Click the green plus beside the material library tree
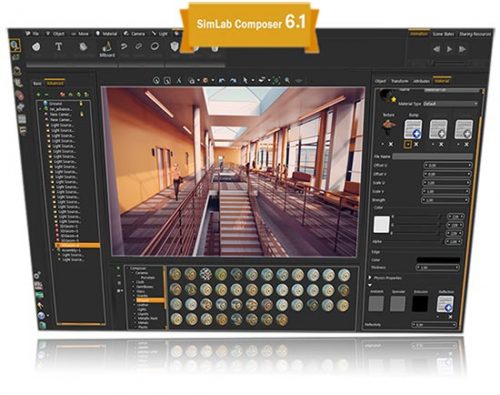500x395 pixels. (x=118, y=268)
